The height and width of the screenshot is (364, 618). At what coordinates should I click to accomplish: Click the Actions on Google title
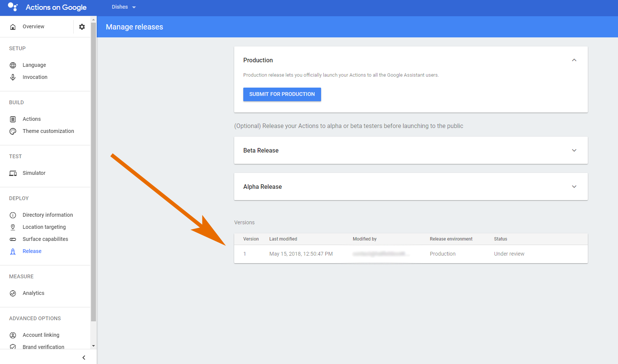coord(56,7)
